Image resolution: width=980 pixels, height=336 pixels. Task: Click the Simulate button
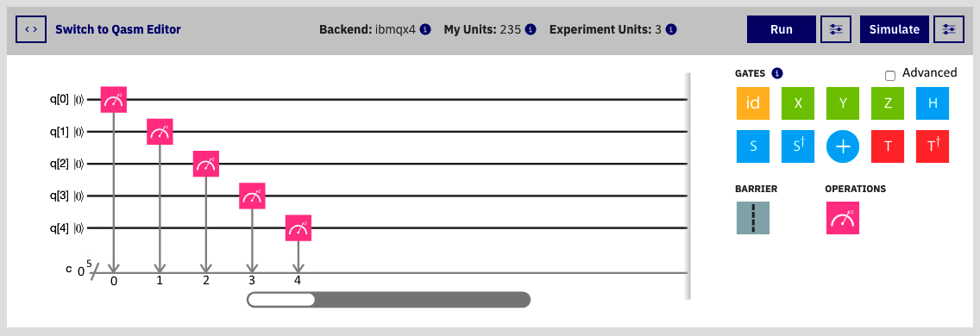(895, 29)
